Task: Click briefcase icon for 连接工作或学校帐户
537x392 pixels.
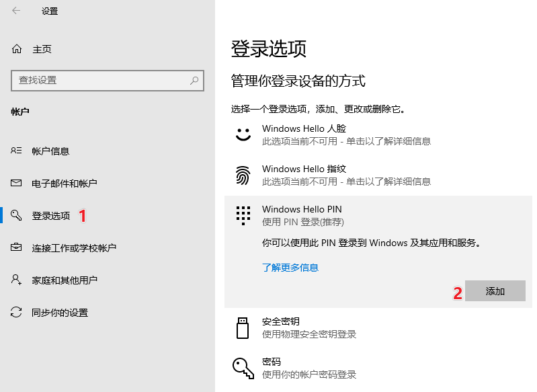Action: pyautogui.click(x=16, y=247)
